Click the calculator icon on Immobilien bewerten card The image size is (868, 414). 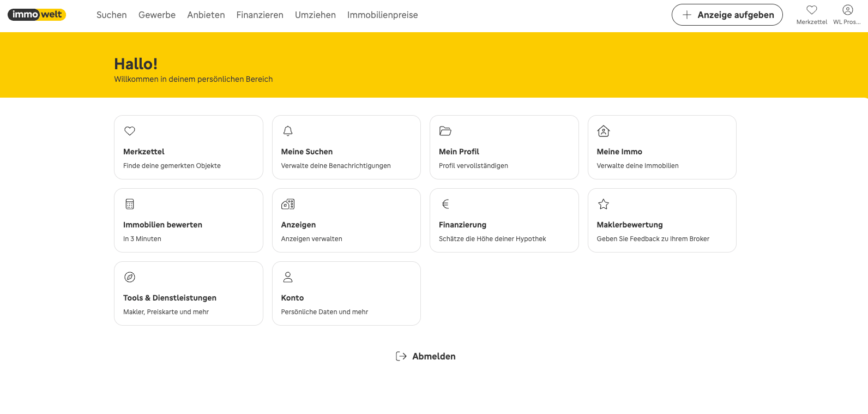pyautogui.click(x=130, y=204)
